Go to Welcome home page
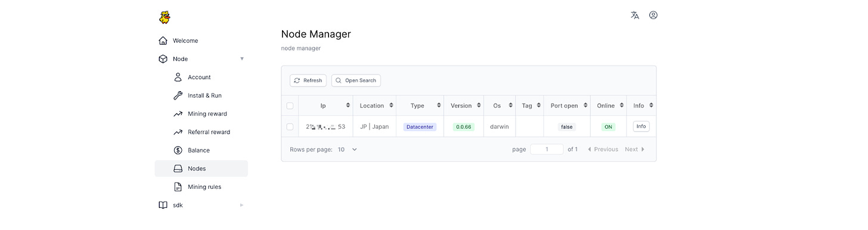Image resolution: width=868 pixels, height=230 pixels. click(x=201, y=41)
